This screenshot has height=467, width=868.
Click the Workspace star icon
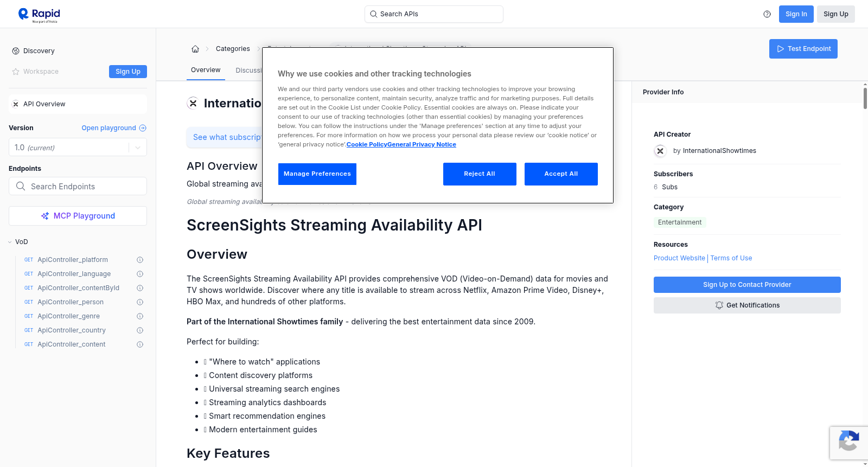[x=16, y=72]
